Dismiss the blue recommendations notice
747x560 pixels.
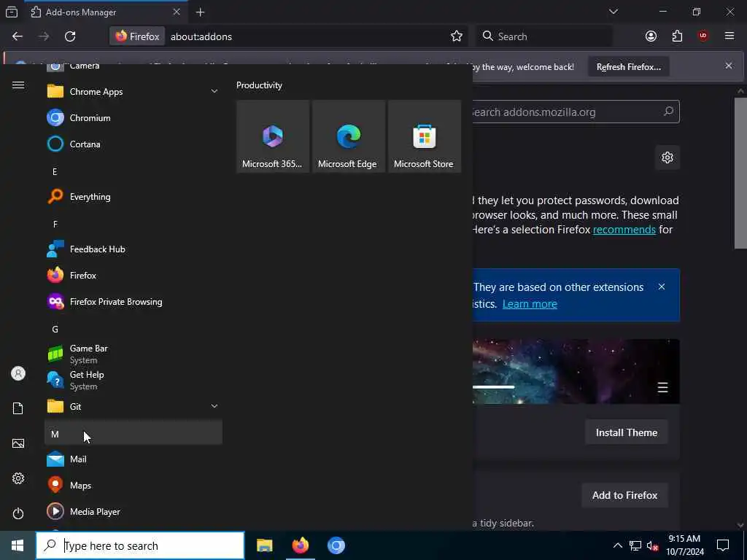(x=661, y=287)
